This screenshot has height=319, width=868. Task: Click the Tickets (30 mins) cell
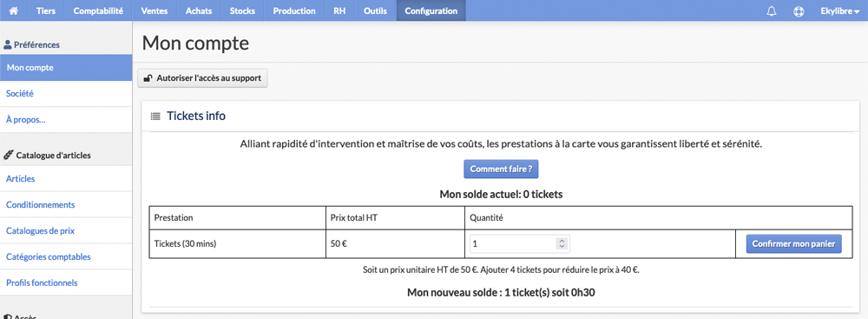pyautogui.click(x=238, y=243)
